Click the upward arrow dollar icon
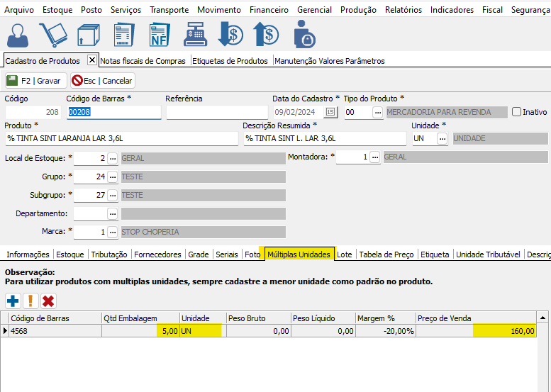This screenshot has height=392, width=551. (x=267, y=35)
